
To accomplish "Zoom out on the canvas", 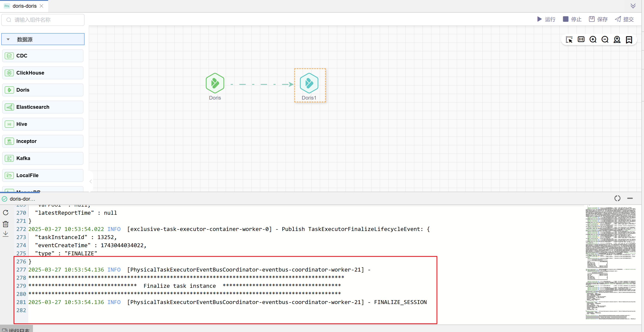I will pyautogui.click(x=605, y=40).
